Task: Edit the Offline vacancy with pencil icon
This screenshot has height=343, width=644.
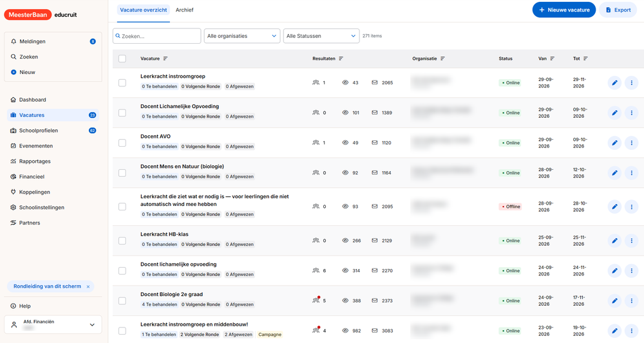Action: [x=614, y=207]
